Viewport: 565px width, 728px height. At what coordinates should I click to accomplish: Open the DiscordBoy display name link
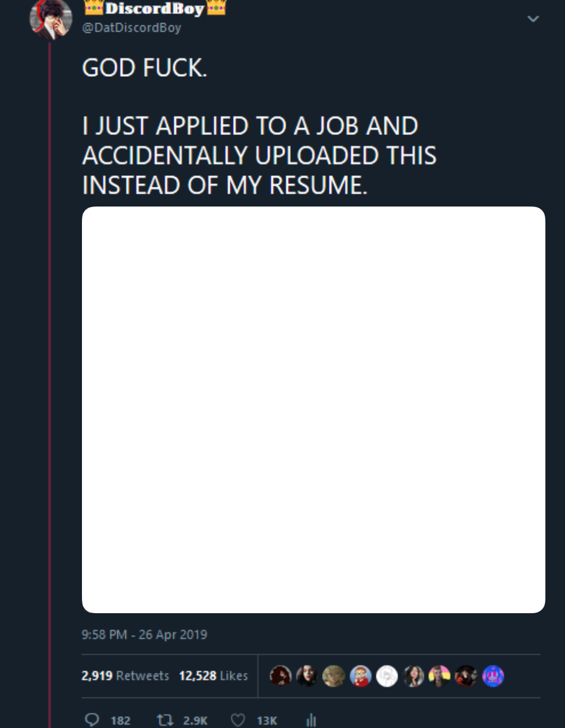tap(155, 8)
